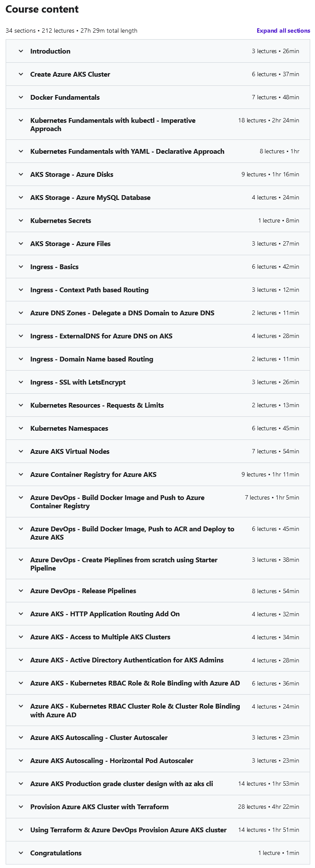Expand Azure AKS Autoscaling - Horizontal Pod Autoscaler
This screenshot has width=315, height=868.
point(111,760)
